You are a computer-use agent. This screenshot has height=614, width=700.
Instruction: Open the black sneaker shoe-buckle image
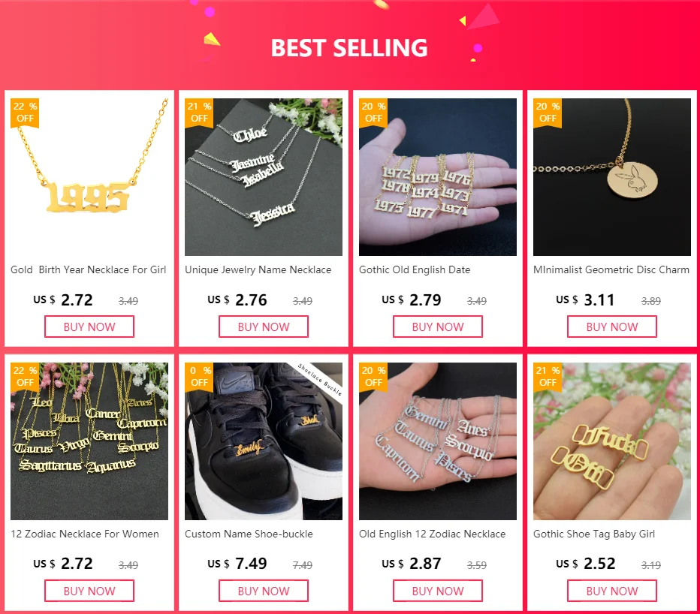[264, 441]
